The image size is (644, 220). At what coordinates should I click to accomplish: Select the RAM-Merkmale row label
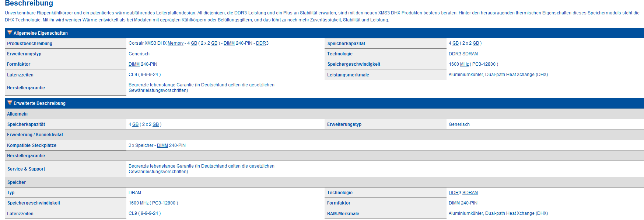[x=343, y=214]
